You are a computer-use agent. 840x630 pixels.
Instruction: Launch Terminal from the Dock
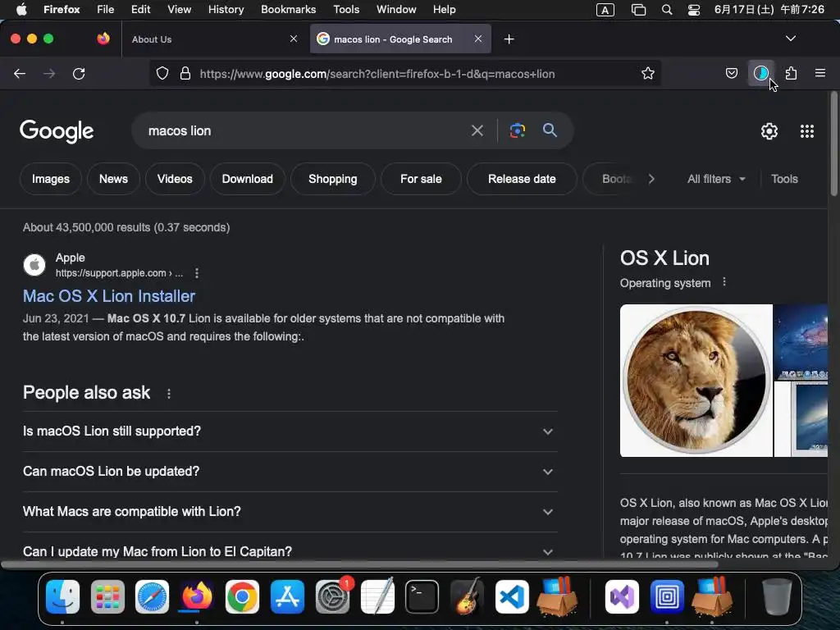point(422,597)
